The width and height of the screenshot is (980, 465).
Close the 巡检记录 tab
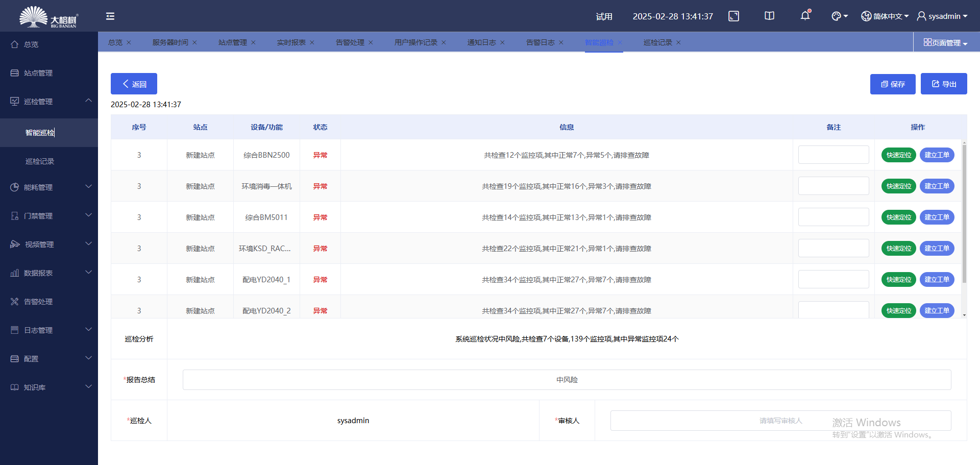678,42
